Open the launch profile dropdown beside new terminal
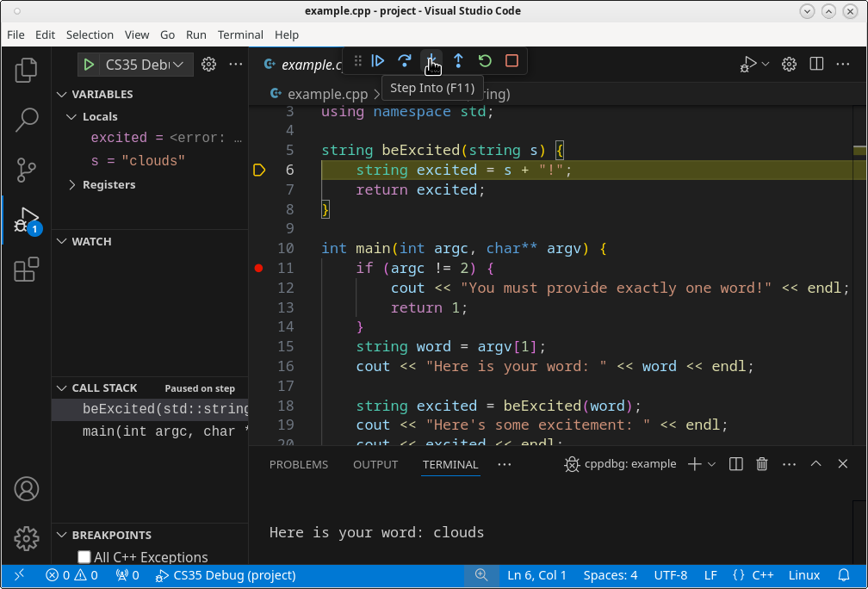The width and height of the screenshot is (868, 589). pyautogui.click(x=712, y=464)
